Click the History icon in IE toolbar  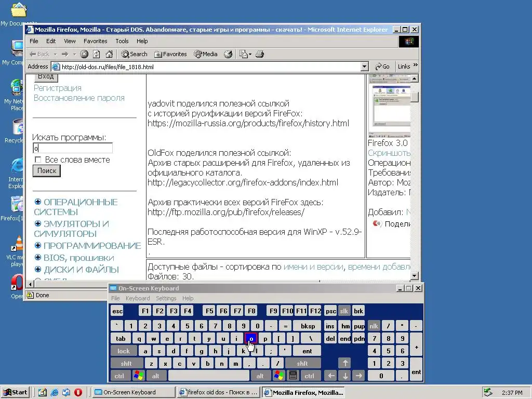pos(229,54)
